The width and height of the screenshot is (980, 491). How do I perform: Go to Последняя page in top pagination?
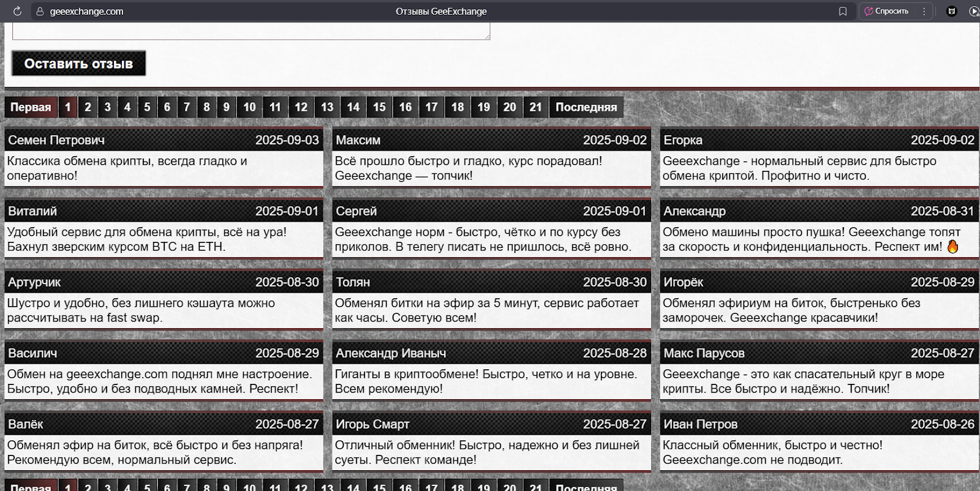click(586, 107)
